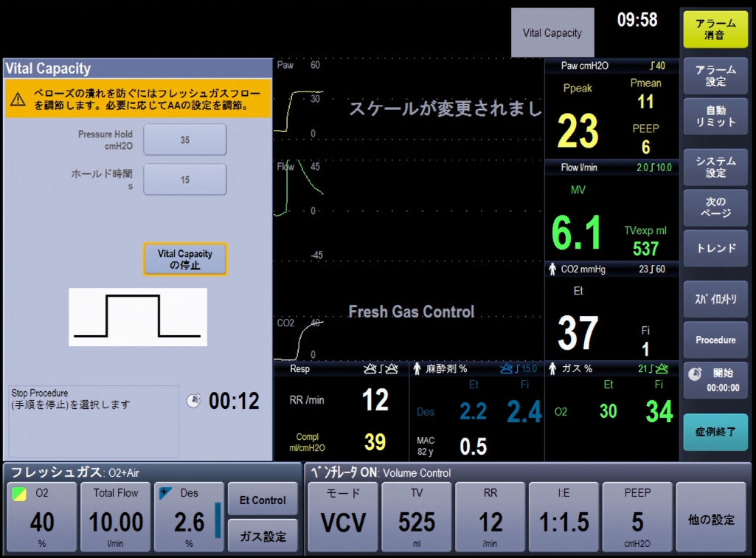Click the patient icon beside CO2 mmHg
This screenshot has height=558, width=756.
point(552,269)
